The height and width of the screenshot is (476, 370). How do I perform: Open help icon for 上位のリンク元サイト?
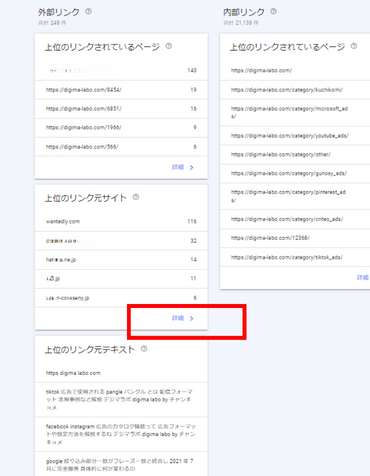[x=136, y=197]
